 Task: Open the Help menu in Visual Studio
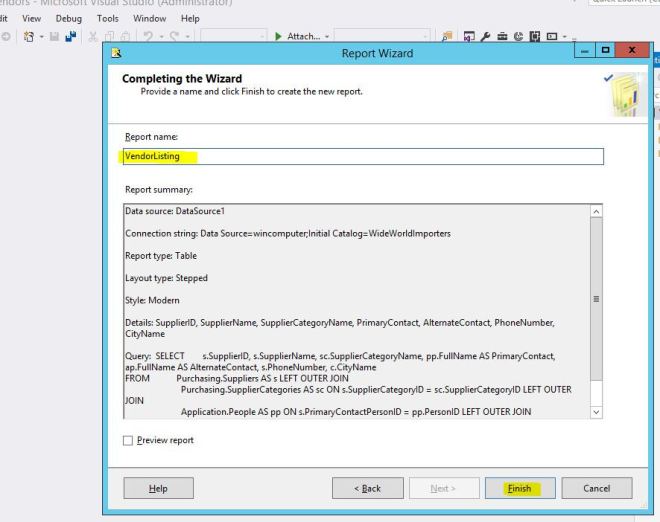(x=190, y=18)
